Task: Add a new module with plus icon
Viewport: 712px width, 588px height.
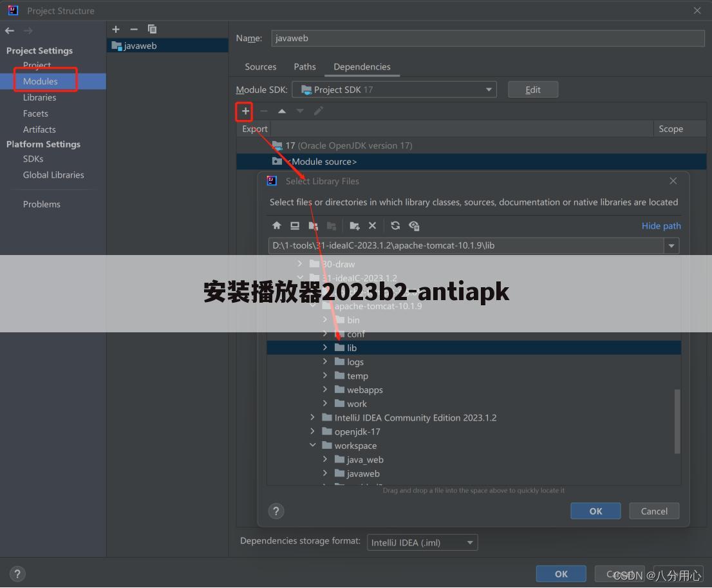Action: pyautogui.click(x=116, y=29)
